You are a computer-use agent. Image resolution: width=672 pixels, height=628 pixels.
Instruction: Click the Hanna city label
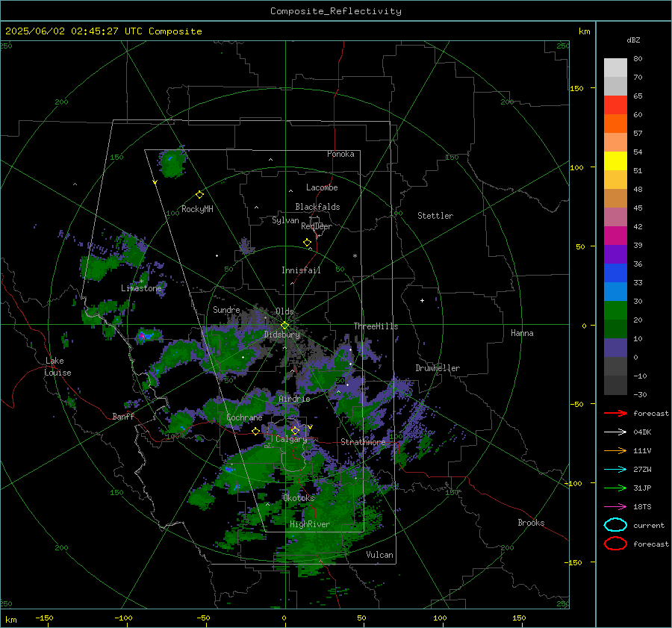pyautogui.click(x=522, y=333)
